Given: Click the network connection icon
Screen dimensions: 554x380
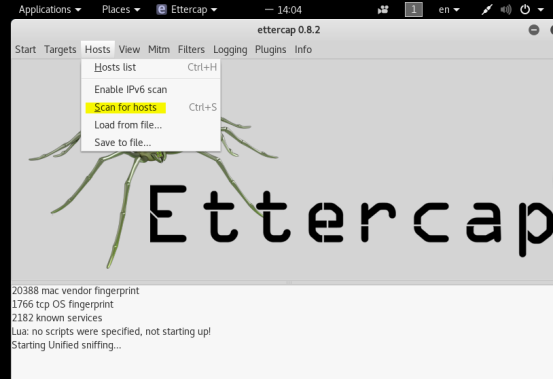Looking at the screenshot, I should tap(487, 10).
